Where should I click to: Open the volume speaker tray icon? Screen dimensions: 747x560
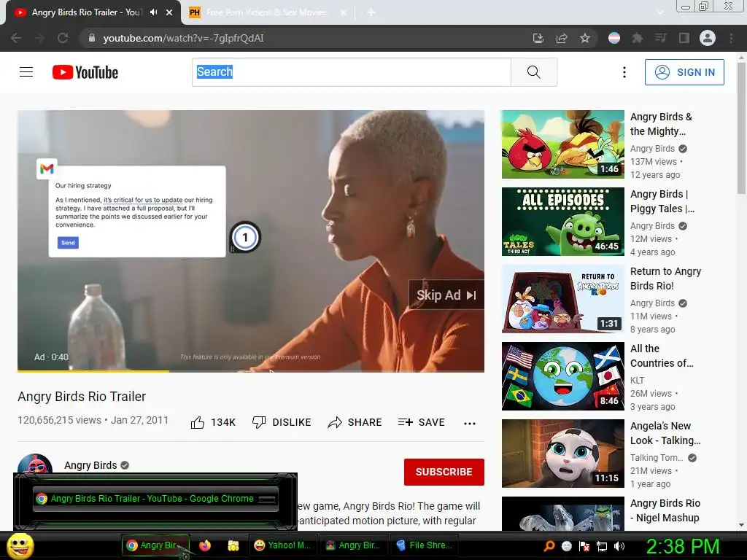[x=619, y=546]
